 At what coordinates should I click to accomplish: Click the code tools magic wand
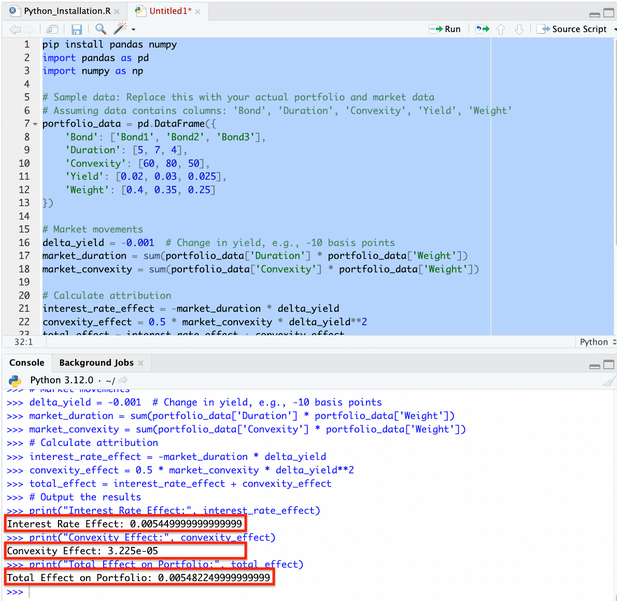tap(121, 29)
